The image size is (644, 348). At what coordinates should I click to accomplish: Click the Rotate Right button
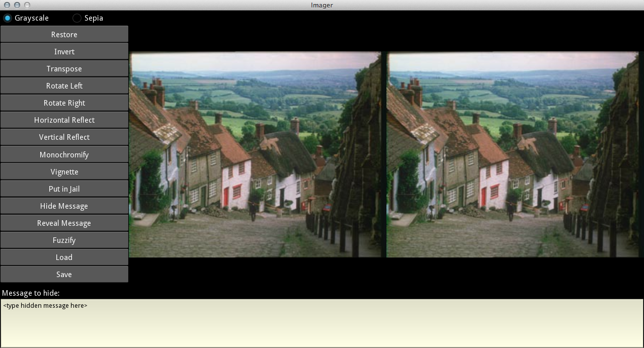[64, 103]
